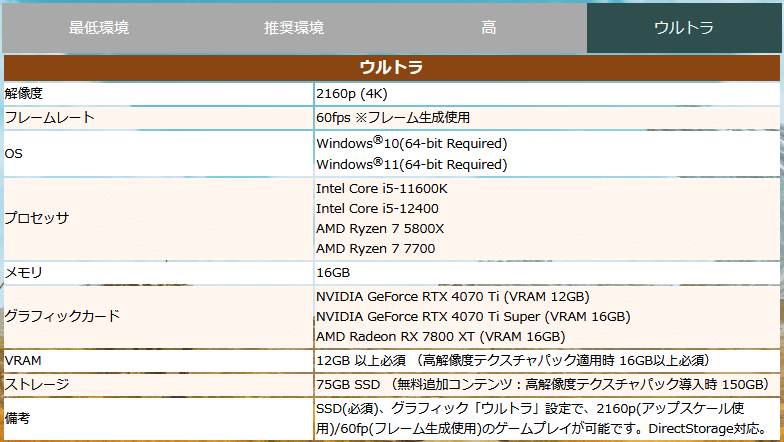Select the 2160p (4K) value
Image resolution: width=784 pixels, height=442 pixels.
(x=352, y=94)
